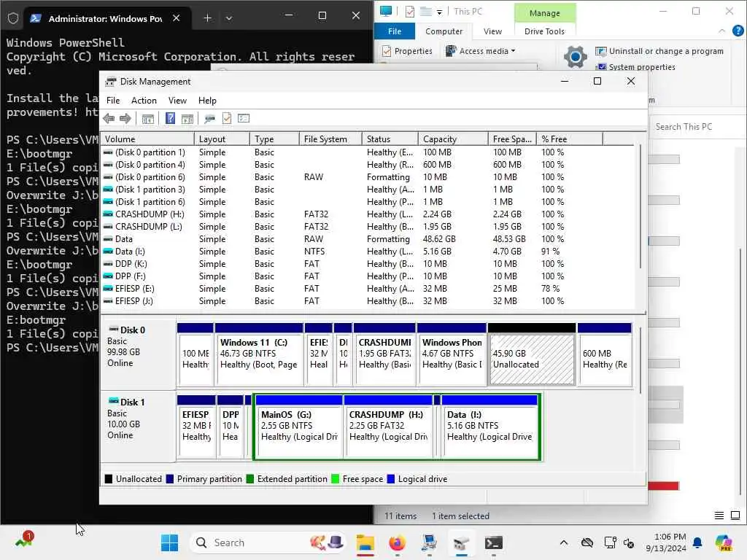The height and width of the screenshot is (560, 747).
Task: Click the Windows Start button
Action: pos(169,542)
